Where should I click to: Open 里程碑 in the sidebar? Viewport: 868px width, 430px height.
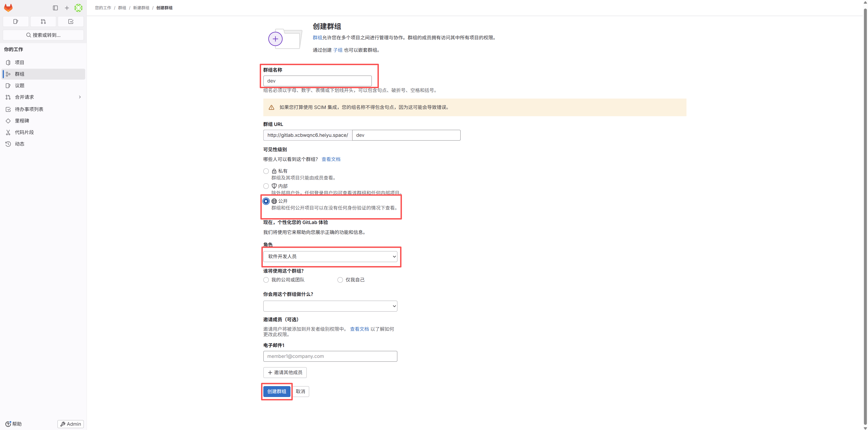[43, 121]
